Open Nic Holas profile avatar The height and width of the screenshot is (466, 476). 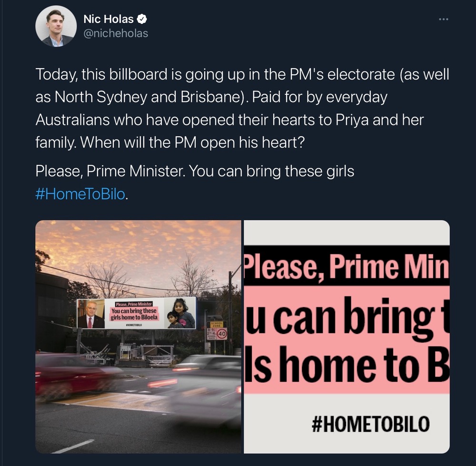click(x=56, y=26)
